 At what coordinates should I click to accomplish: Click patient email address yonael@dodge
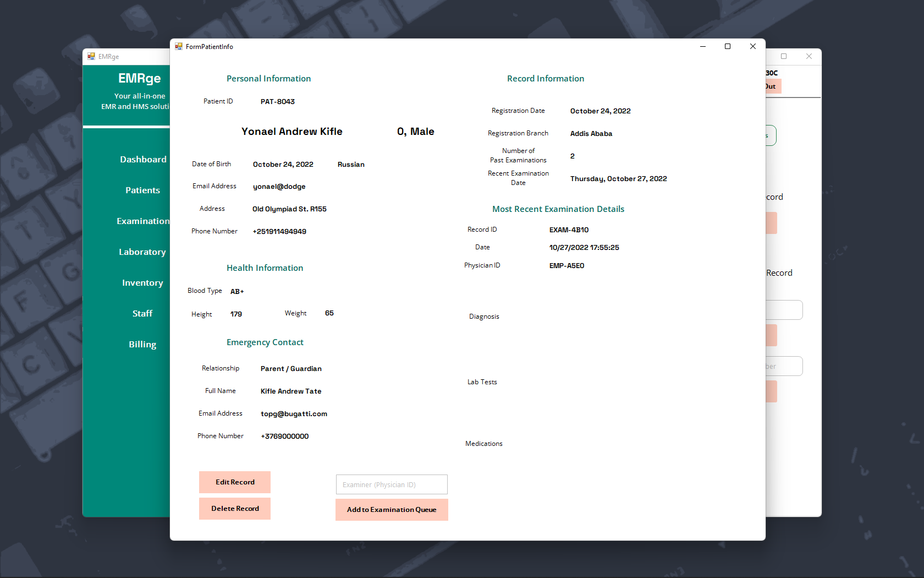tap(279, 186)
